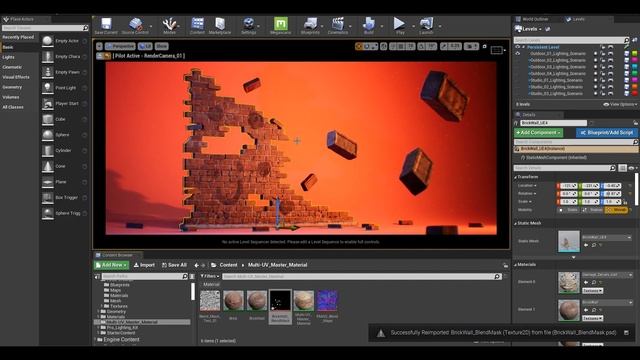Viewport: 640px width, 360px height.
Task: Toggle lock on Studio_01_Lighting_Scenario level
Action: 603,80
